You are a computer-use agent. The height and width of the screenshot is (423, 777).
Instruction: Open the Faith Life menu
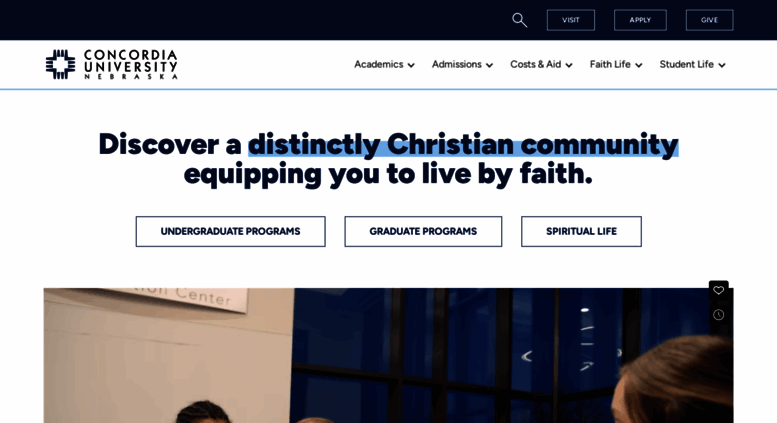610,64
